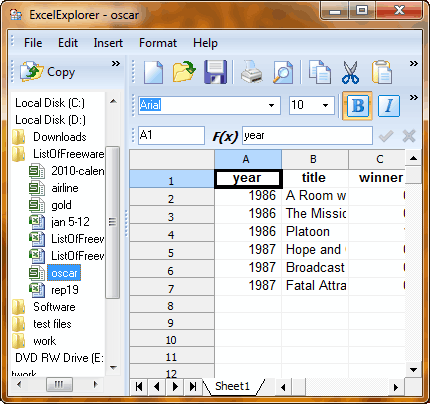
Task: Create a new blank spreadsheet file
Action: pos(153,72)
